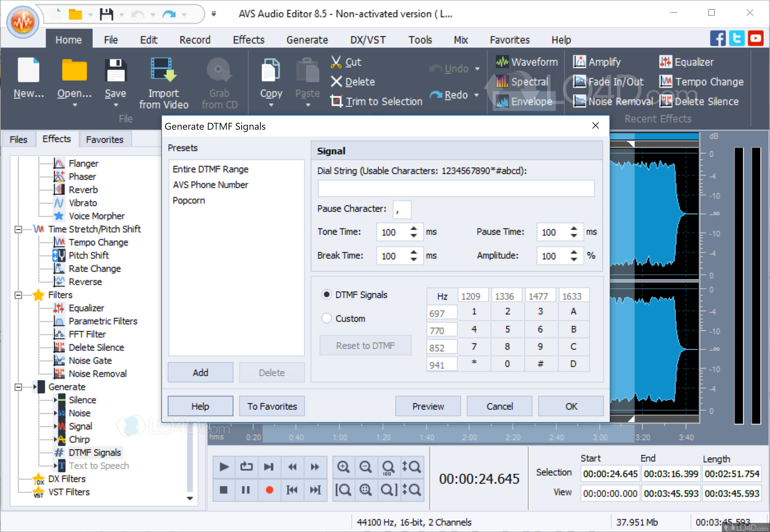The height and width of the screenshot is (532, 770).
Task: Click the Loop playback icon
Action: coord(246,467)
